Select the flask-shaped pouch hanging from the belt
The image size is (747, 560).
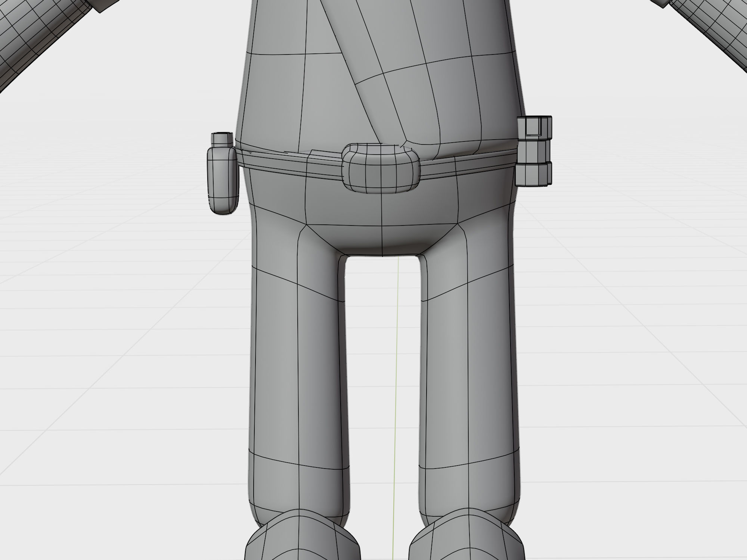[x=223, y=173]
